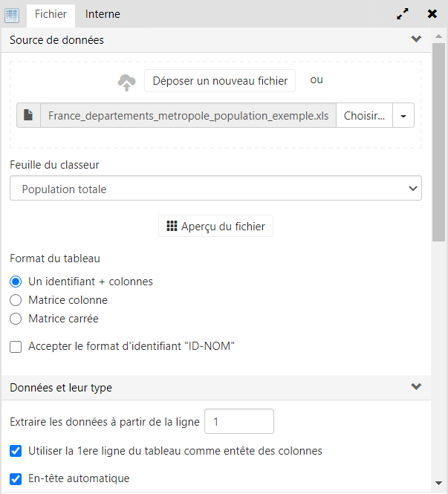Switch to the Fichier tab
The height and width of the screenshot is (494, 448).
pos(51,14)
